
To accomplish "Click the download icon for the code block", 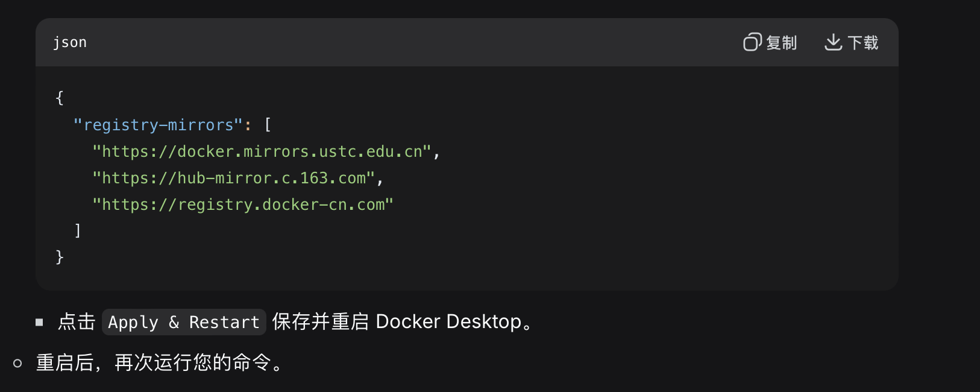I will coord(833,42).
